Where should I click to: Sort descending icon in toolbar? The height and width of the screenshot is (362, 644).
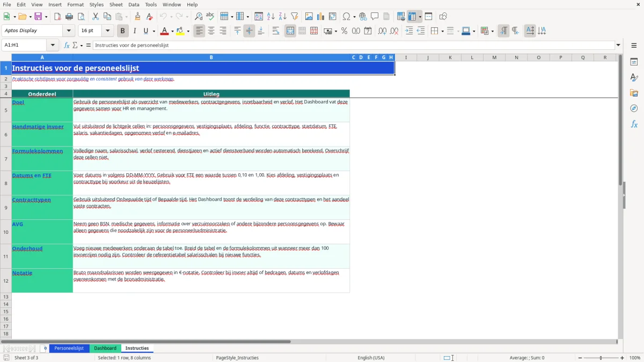coord(283,17)
